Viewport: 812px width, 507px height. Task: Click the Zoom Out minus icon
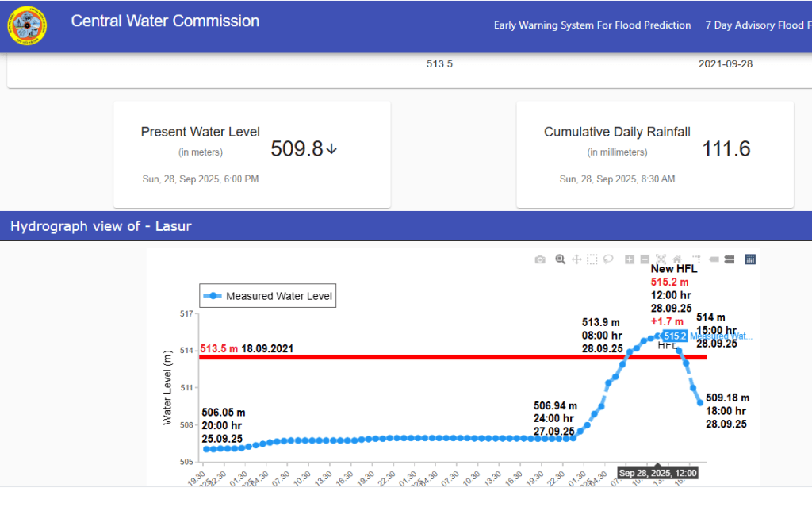coord(645,259)
